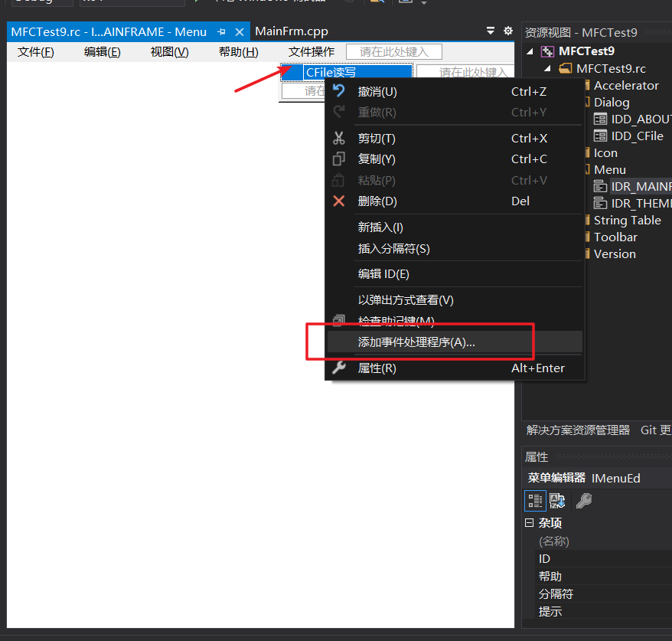Viewport: 672px width, 641px height.
Task: Switch to Git 更改 tab
Action: [656, 430]
